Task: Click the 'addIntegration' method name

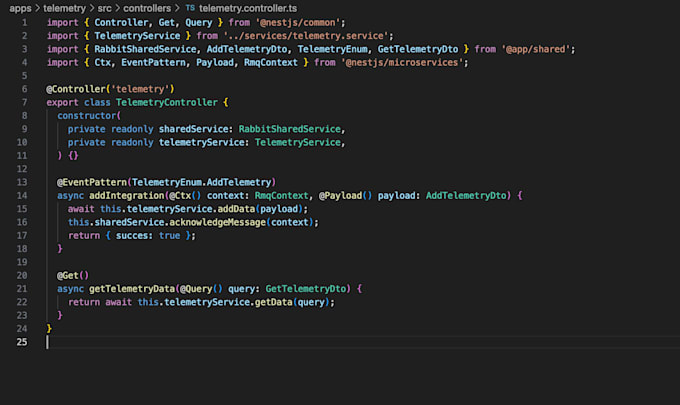Action: 127,196
